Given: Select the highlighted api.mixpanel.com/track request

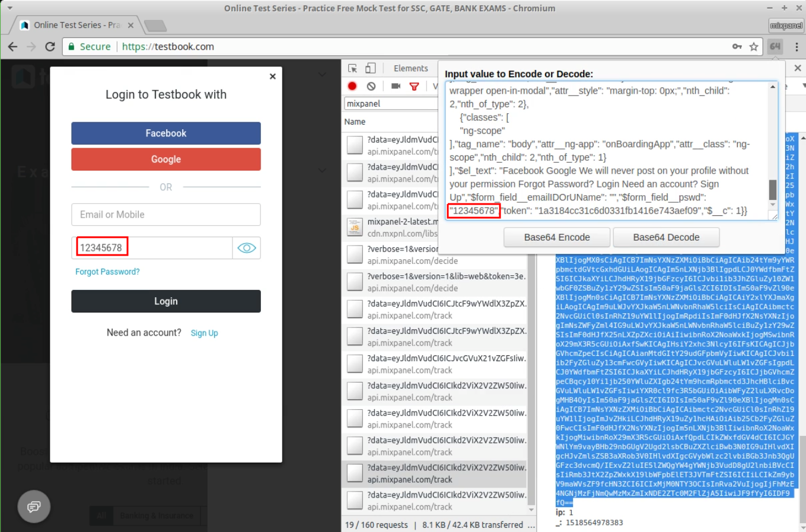Looking at the screenshot, I should pyautogui.click(x=434, y=473).
